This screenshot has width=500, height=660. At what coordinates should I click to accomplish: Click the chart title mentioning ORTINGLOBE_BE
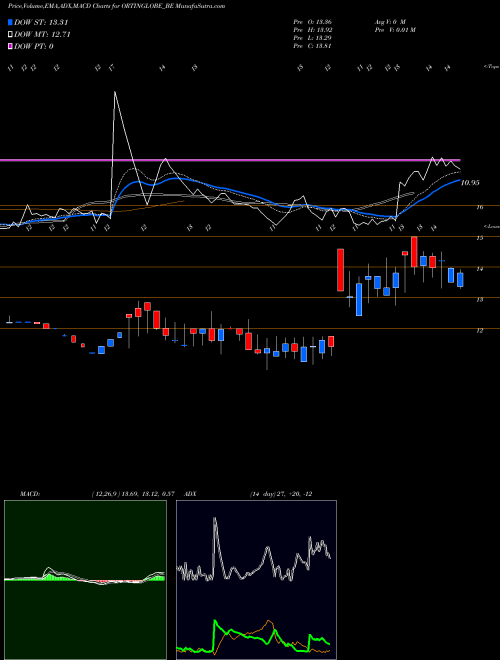point(116,6)
